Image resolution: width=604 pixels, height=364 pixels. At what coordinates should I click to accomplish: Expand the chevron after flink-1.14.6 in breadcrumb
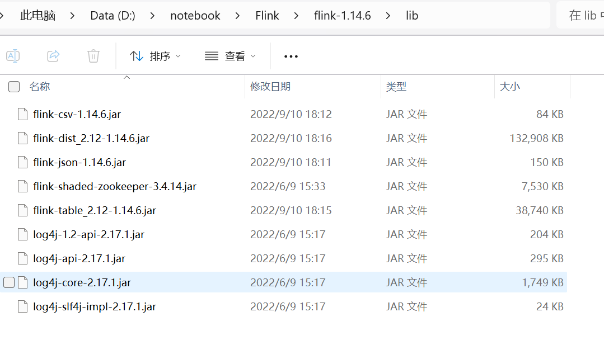click(x=389, y=15)
